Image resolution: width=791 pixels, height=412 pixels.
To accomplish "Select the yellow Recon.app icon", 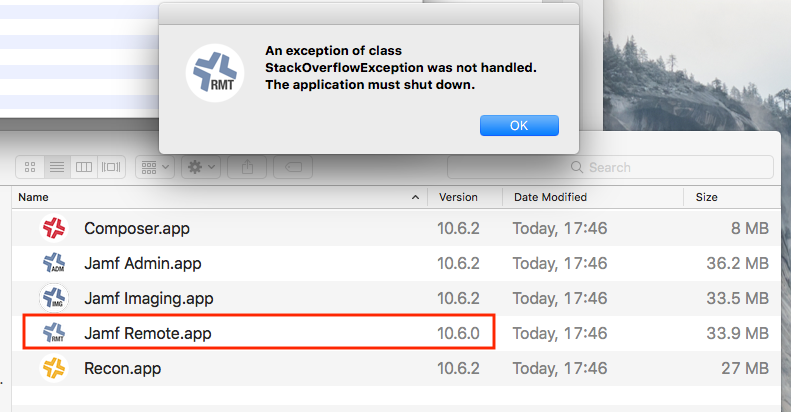I will point(54,368).
